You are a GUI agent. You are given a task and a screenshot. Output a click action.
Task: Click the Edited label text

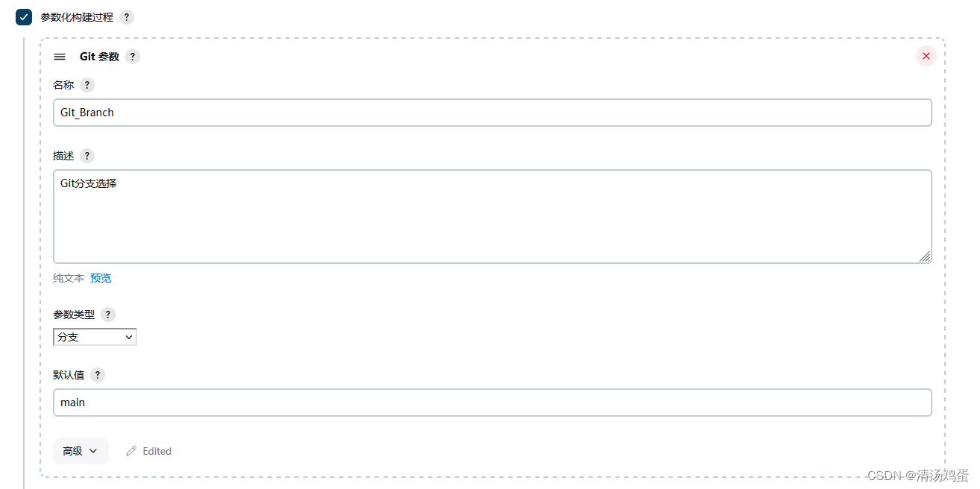157,451
